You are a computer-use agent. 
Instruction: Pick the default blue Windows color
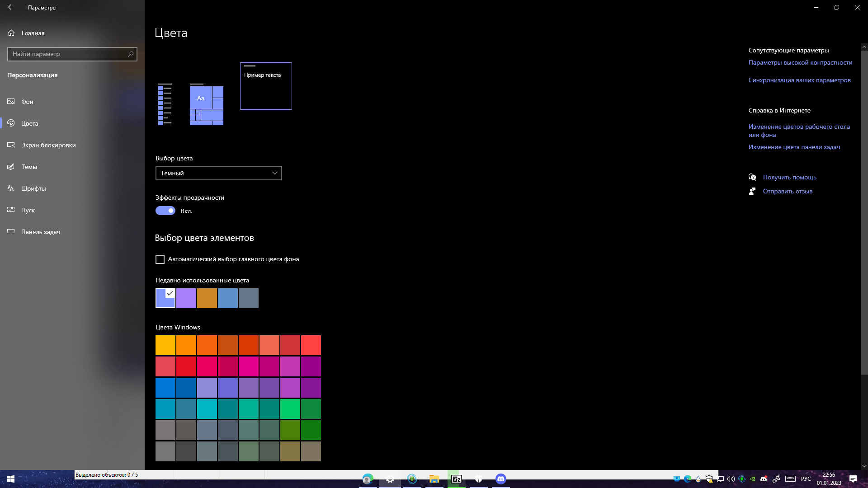[165, 388]
